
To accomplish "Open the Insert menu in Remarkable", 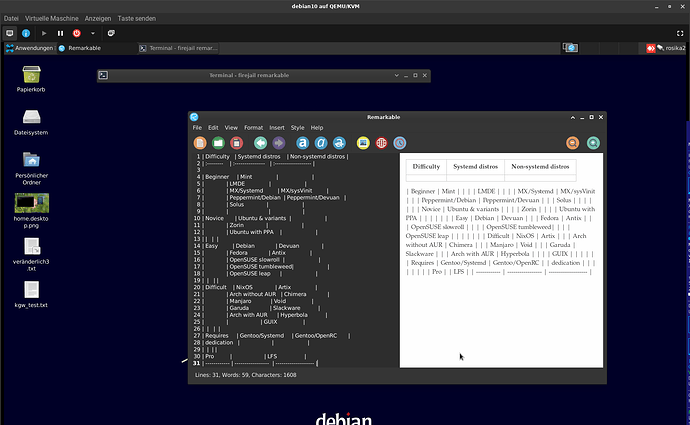I will (277, 128).
